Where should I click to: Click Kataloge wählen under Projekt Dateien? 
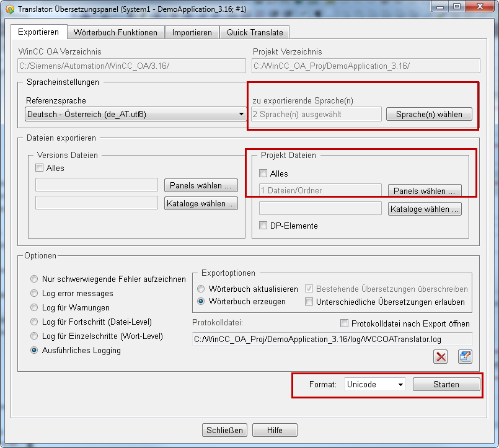(x=425, y=209)
